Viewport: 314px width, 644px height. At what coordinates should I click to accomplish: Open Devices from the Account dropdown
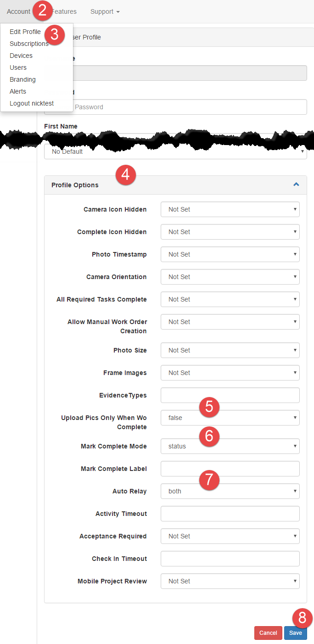(21, 56)
